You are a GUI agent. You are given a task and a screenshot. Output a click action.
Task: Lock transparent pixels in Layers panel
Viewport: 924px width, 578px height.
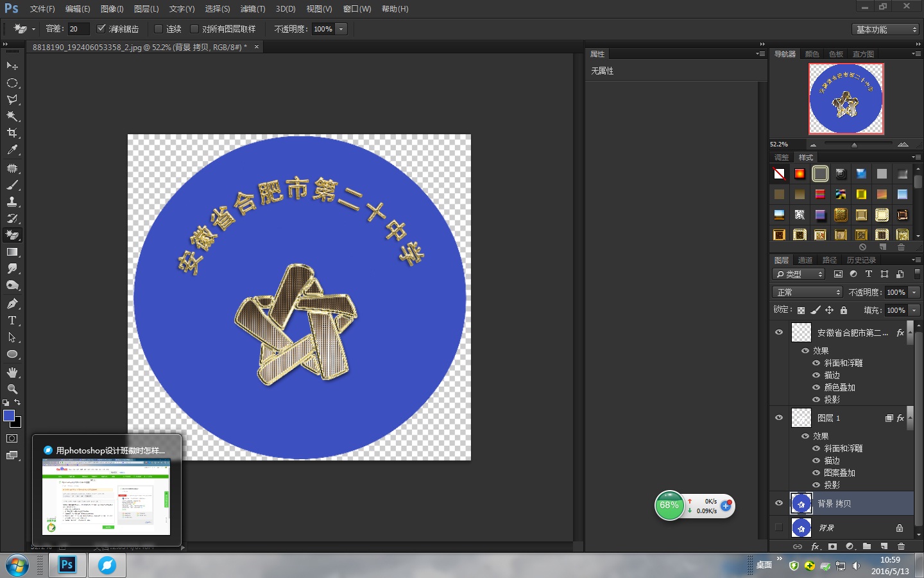click(801, 310)
